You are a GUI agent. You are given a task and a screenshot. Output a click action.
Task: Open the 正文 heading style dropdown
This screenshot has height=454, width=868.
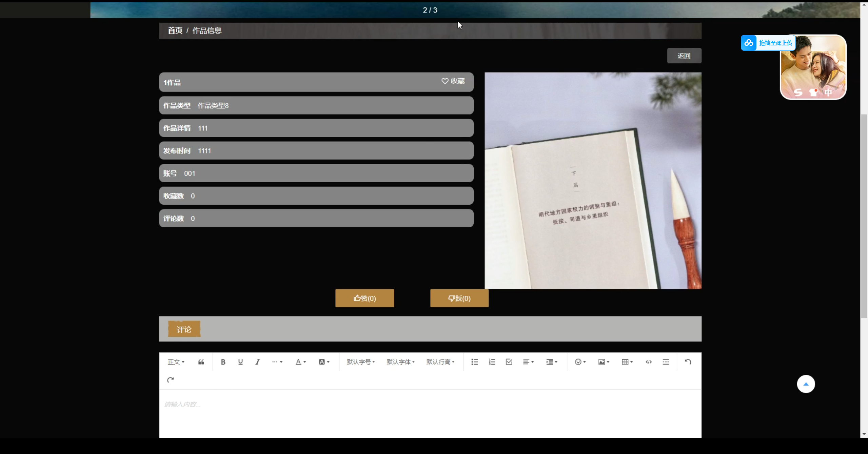point(176,362)
